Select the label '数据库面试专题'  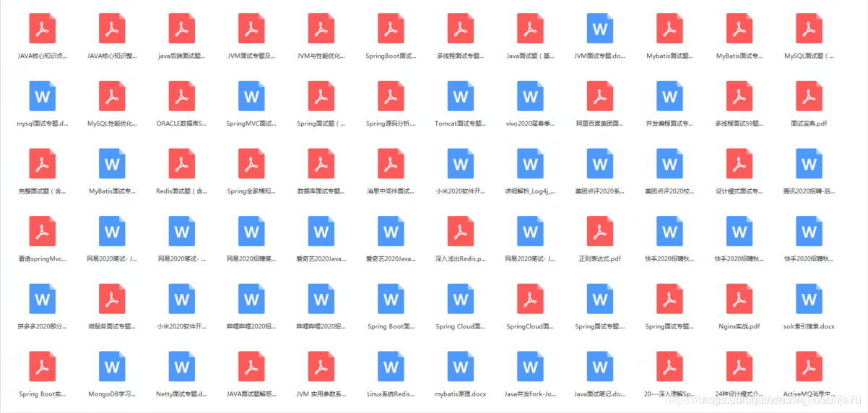321,191
